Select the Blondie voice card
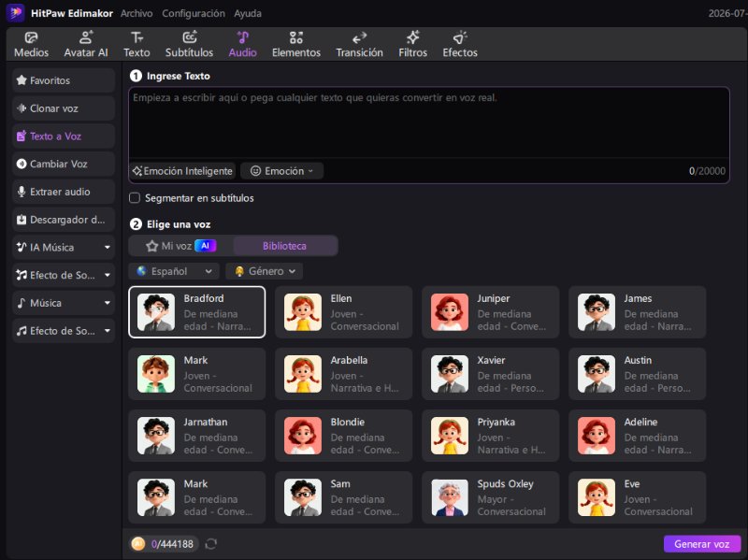 (x=343, y=436)
